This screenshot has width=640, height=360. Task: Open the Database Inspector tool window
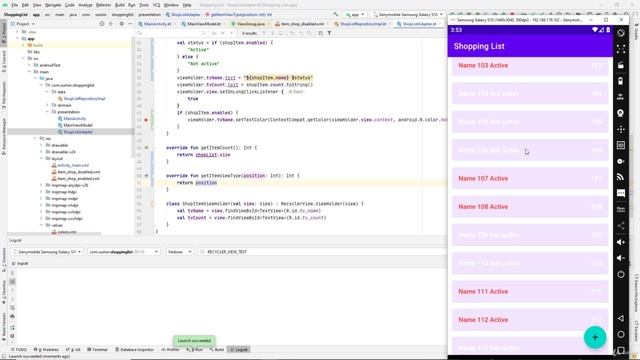coord(135,350)
